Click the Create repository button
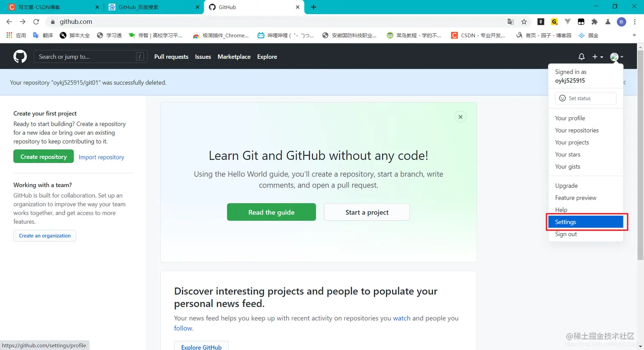 click(x=43, y=157)
